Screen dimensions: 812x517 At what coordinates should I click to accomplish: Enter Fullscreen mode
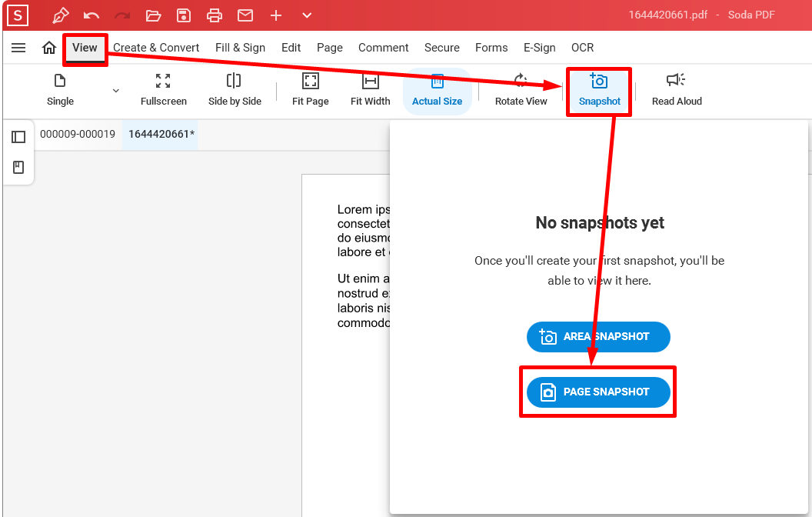(163, 90)
